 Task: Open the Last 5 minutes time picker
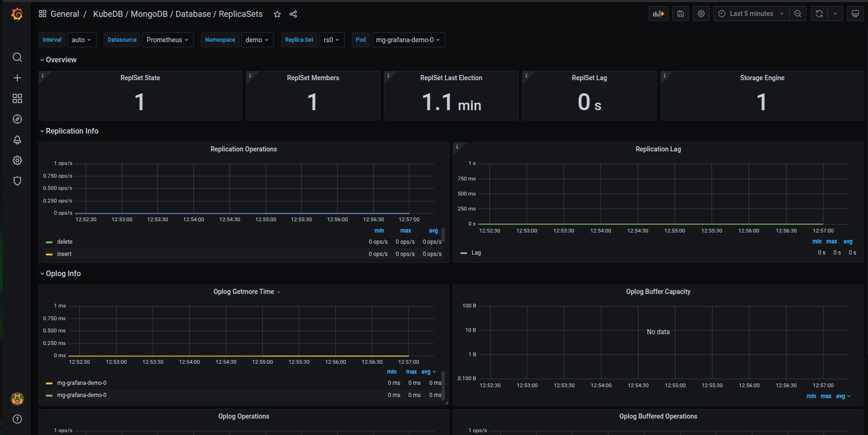[x=751, y=14]
